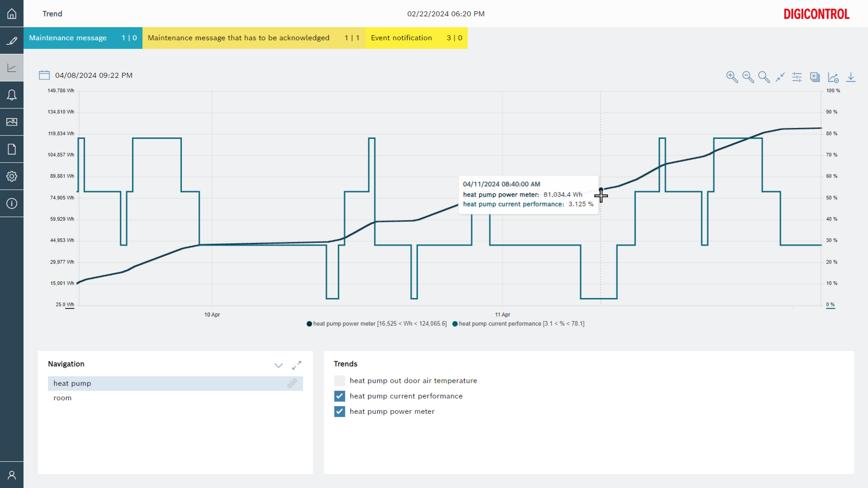The width and height of the screenshot is (868, 488).
Task: Click the zoom in magnifier icon
Action: tap(732, 77)
